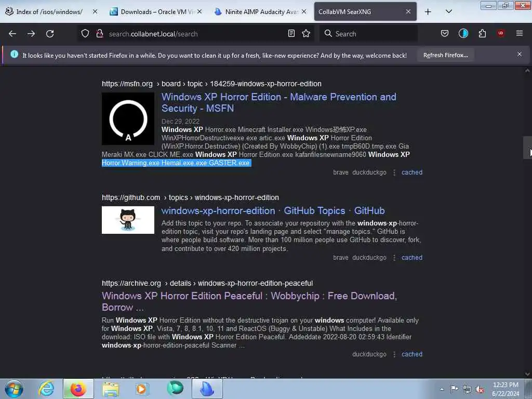Viewport: 532px width, 399px height.
Task: Open the green round taskbar app
Action: click(x=175, y=389)
